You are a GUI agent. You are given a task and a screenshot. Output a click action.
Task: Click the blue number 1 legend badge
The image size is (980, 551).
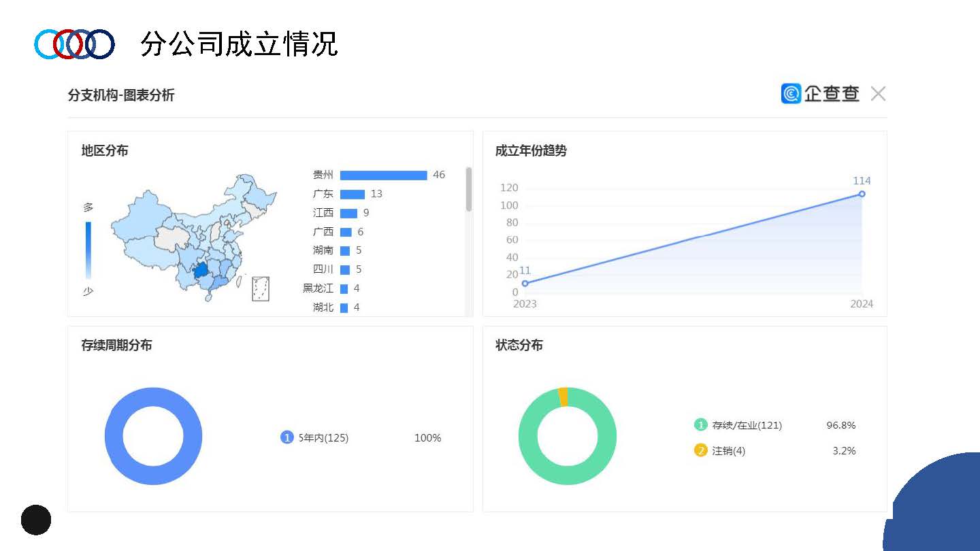click(x=287, y=437)
